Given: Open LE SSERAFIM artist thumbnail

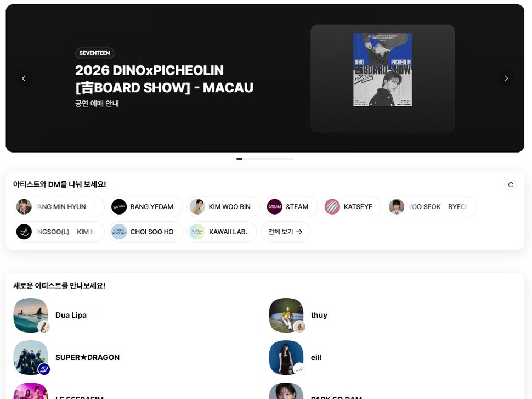Looking at the screenshot, I should coord(31,391).
